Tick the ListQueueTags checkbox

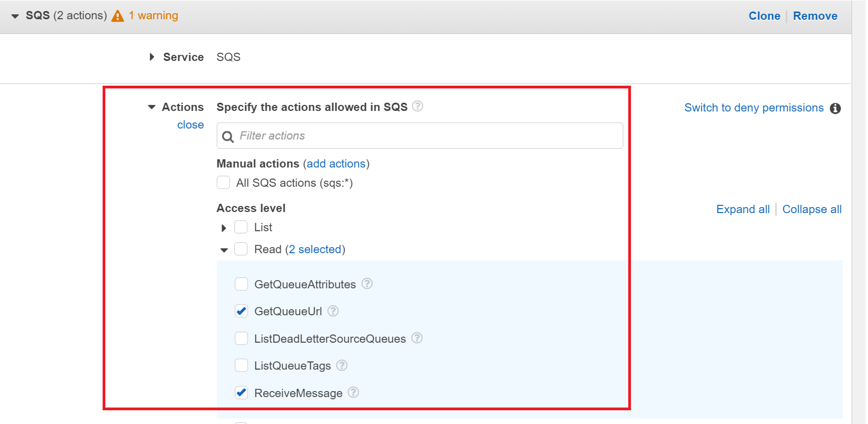pos(241,365)
